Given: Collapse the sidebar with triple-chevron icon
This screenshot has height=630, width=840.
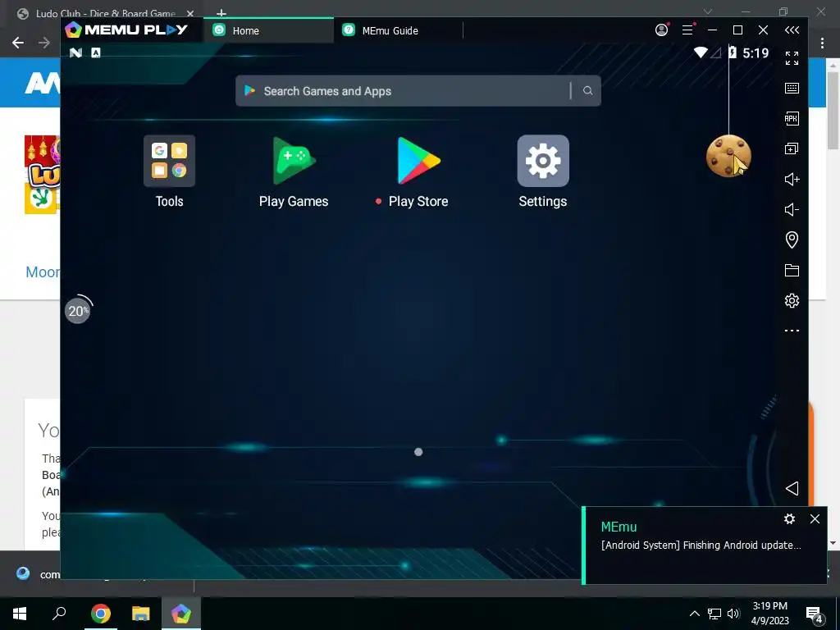Looking at the screenshot, I should point(792,30).
